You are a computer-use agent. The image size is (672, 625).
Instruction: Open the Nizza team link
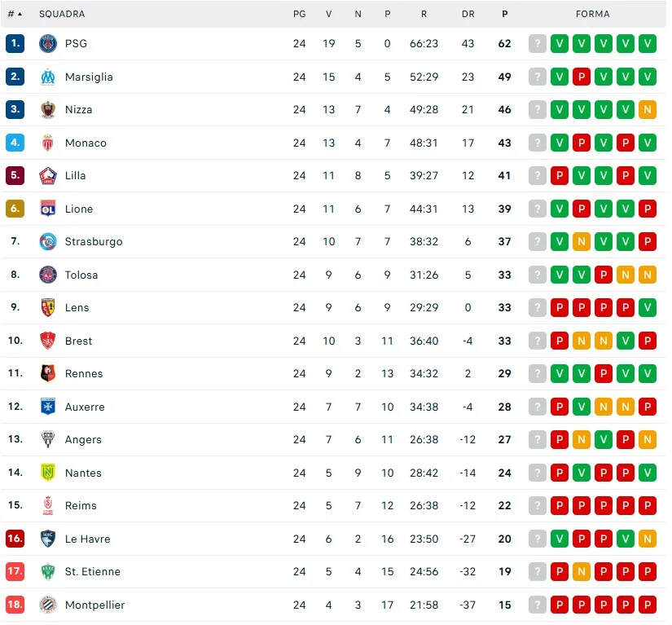pos(78,110)
